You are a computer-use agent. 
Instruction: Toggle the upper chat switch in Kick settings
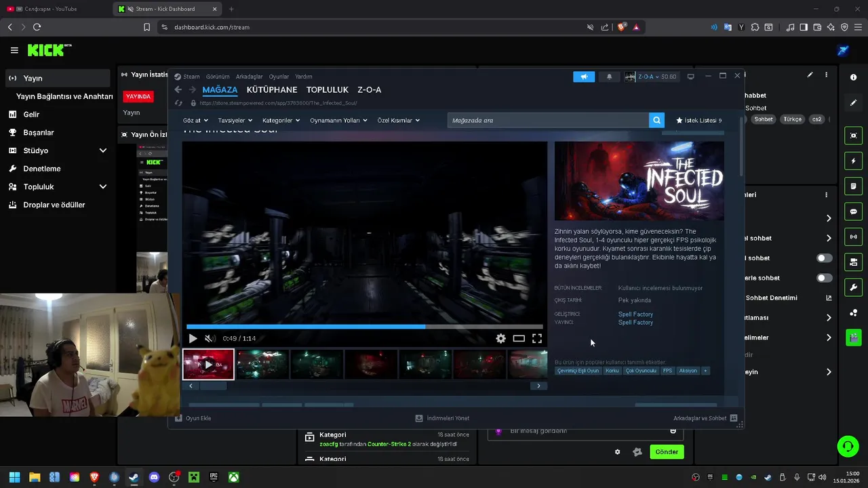824,258
